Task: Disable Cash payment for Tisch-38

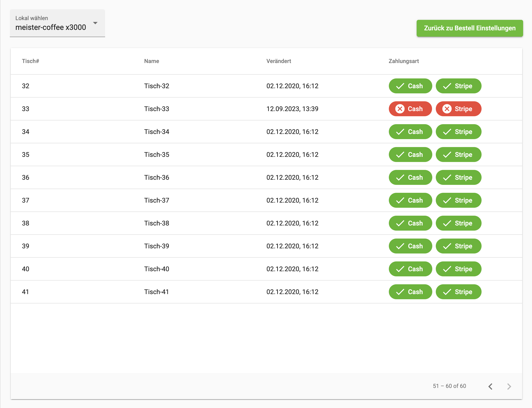Action: tap(410, 223)
